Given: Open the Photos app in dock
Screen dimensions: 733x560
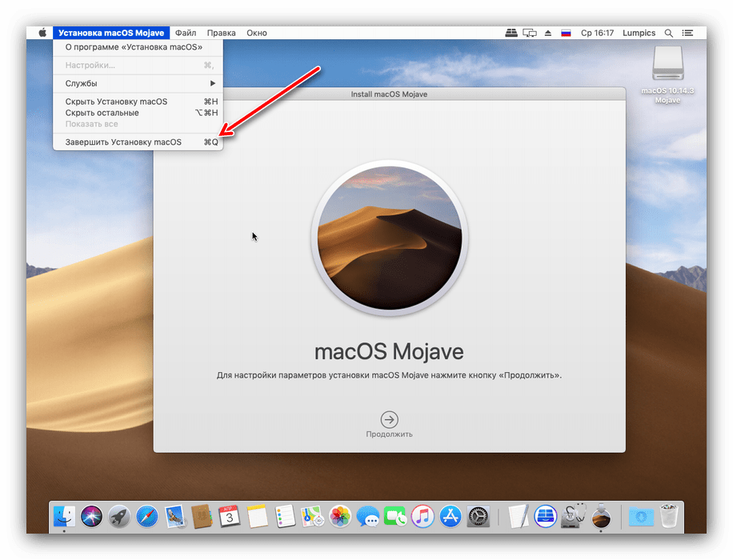Looking at the screenshot, I should click(340, 516).
